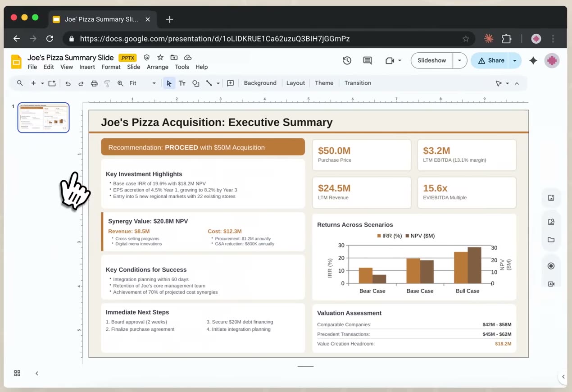Click the Share button
The image size is (572, 392).
click(x=490, y=60)
